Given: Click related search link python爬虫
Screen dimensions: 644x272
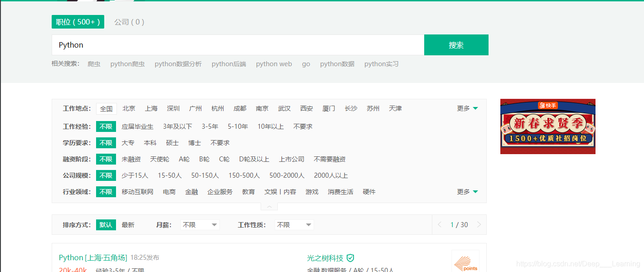Looking at the screenshot, I should (127, 64).
